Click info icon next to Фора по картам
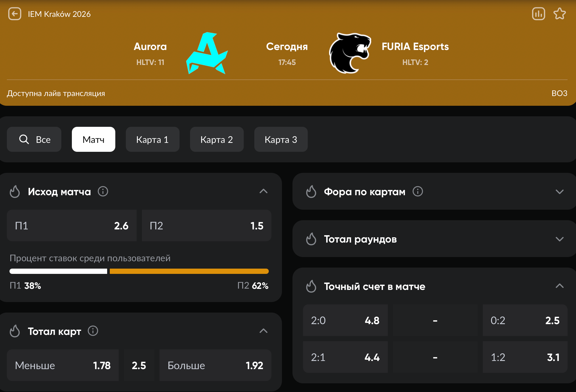Screen dimensions: 576x392 point(418,192)
